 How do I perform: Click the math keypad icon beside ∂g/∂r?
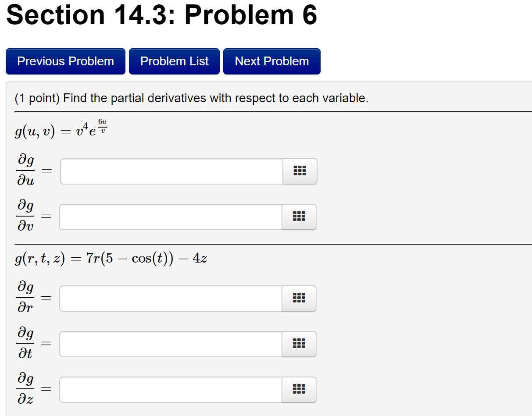[x=300, y=299]
